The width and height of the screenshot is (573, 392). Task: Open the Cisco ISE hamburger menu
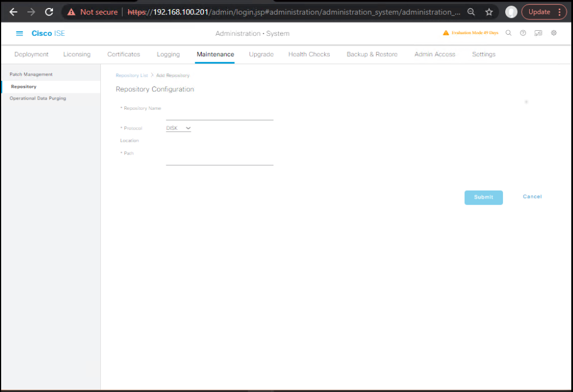(19, 34)
